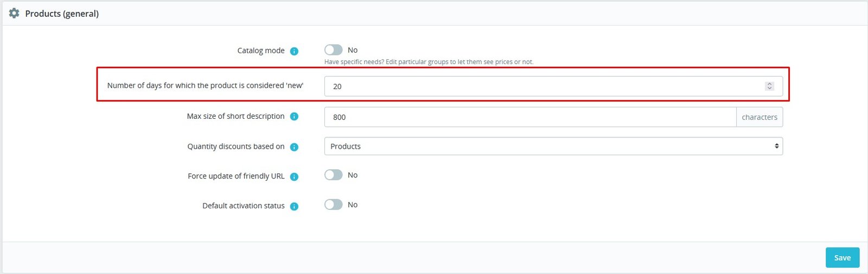Show help icon for Quantity discounts based on

coord(294,147)
